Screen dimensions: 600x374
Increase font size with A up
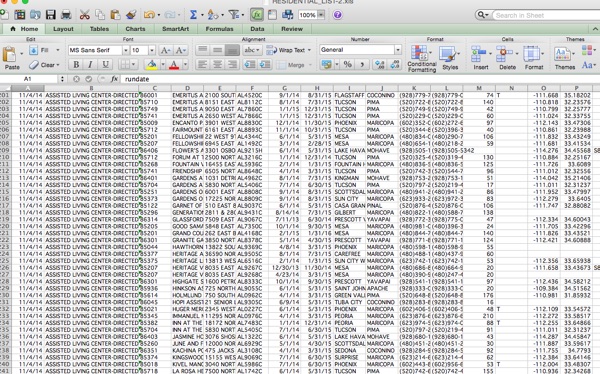165,50
